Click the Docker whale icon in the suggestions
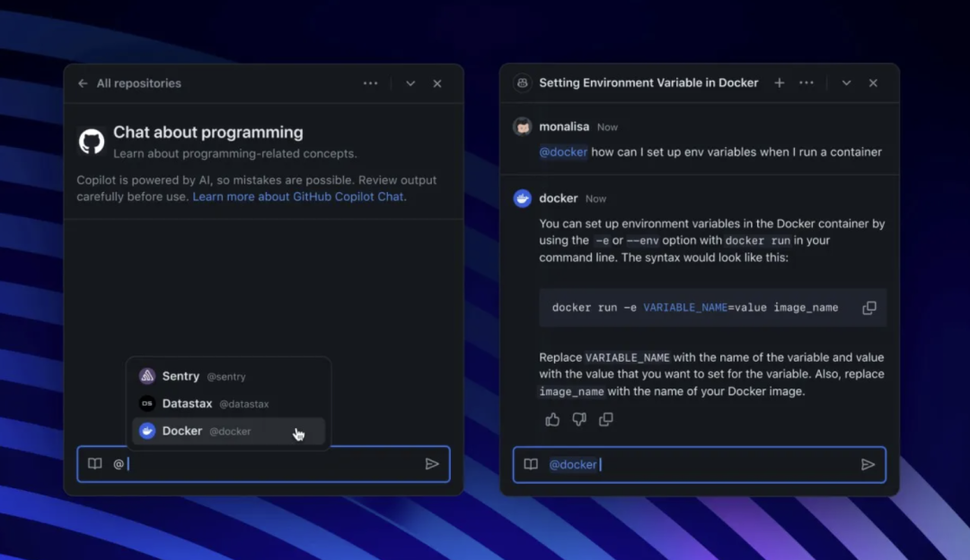The image size is (970, 560). (147, 431)
